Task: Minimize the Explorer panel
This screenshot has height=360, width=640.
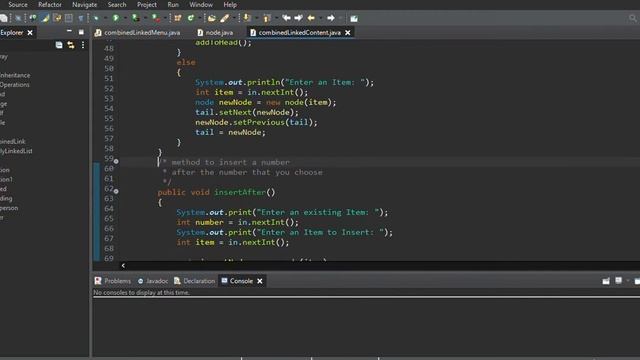Action: coord(69,31)
